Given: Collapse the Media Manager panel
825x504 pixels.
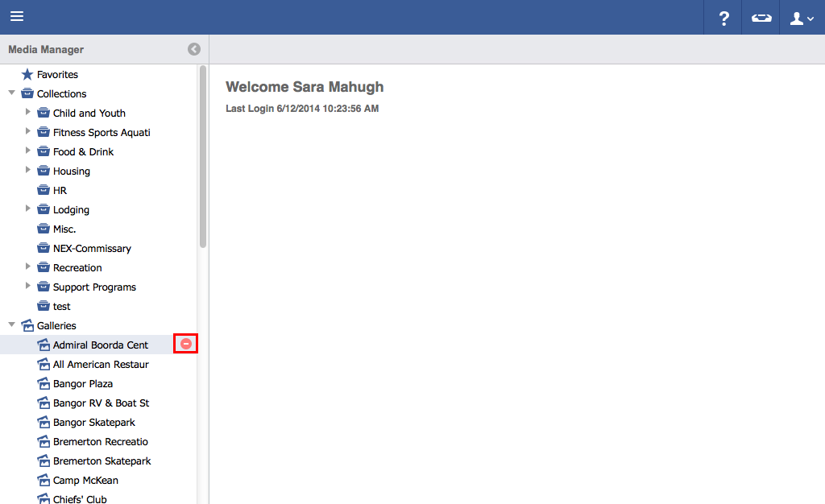Looking at the screenshot, I should point(194,49).
